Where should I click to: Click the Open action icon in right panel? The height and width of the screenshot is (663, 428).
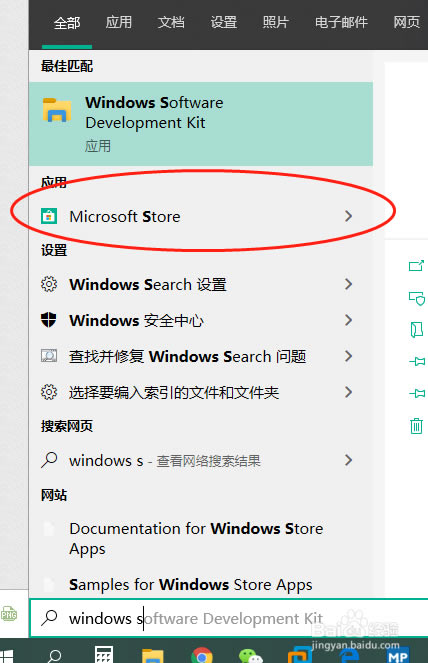[x=416, y=266]
